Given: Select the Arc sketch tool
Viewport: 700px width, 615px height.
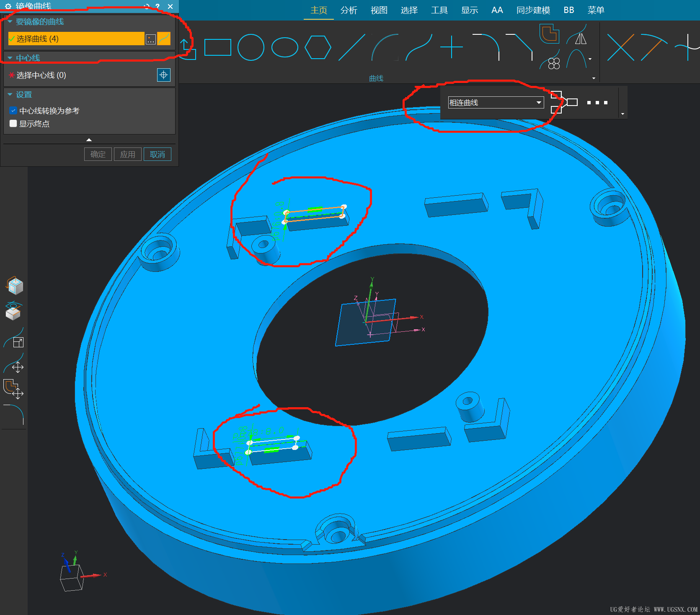Looking at the screenshot, I should pyautogui.click(x=385, y=47).
